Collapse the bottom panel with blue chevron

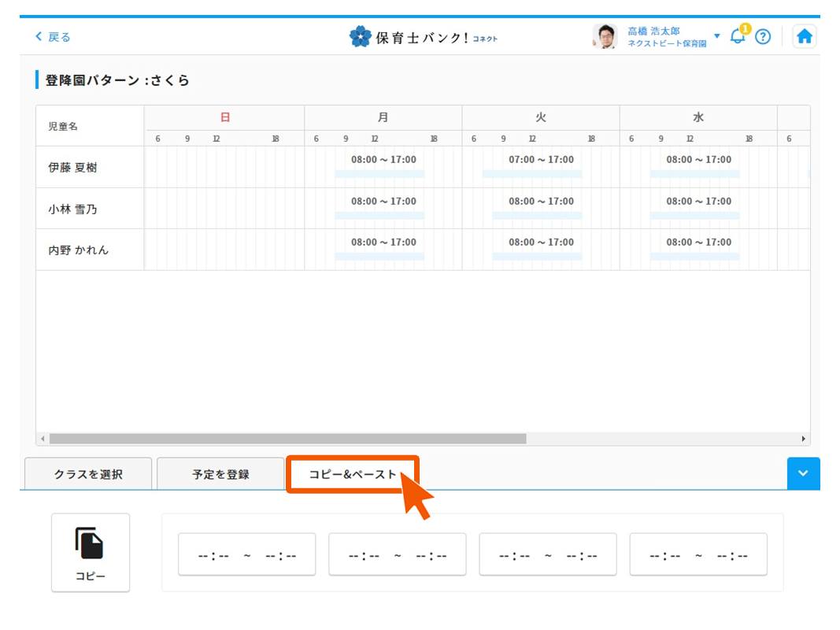pyautogui.click(x=803, y=473)
